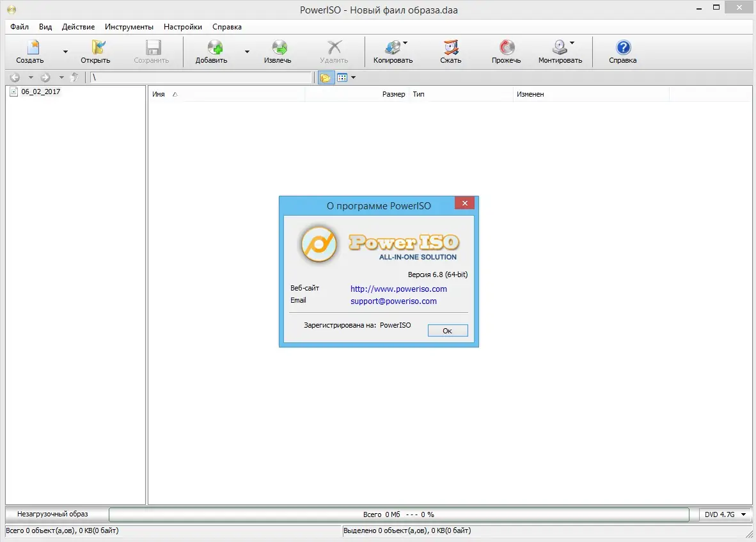
Task: Open the Действие menu
Action: (78, 27)
